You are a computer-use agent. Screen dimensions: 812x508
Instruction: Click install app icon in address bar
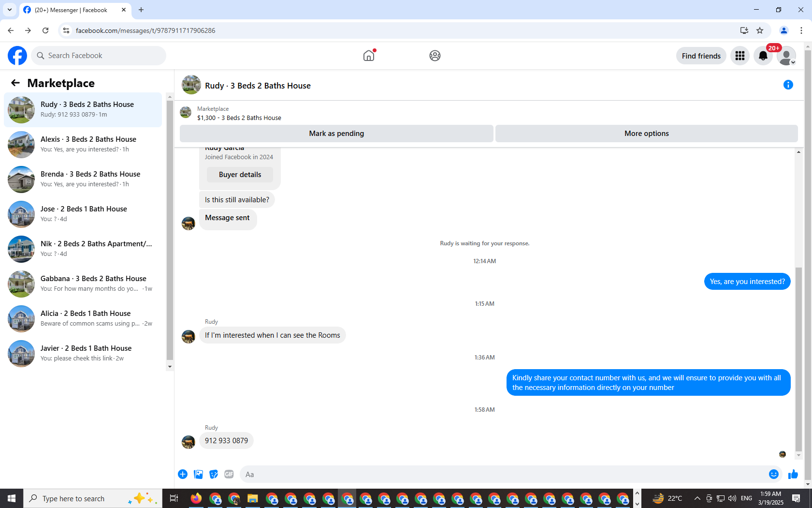pyautogui.click(x=744, y=30)
